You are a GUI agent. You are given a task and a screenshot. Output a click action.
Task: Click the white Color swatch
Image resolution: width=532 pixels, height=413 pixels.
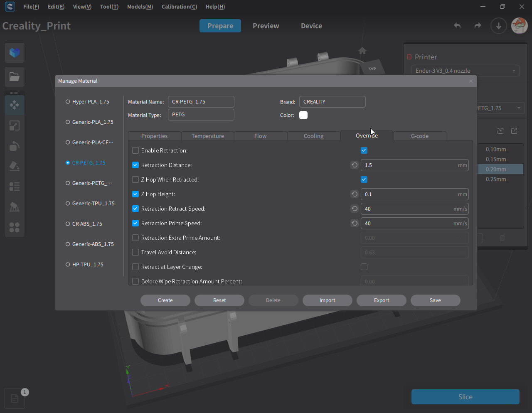click(x=303, y=115)
